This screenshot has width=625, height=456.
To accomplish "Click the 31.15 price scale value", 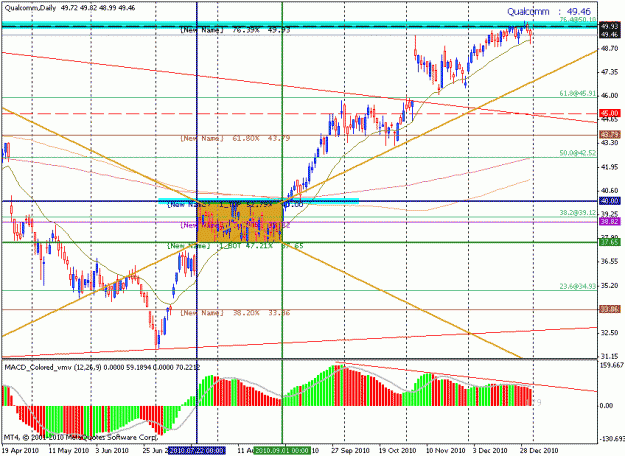I will pyautogui.click(x=610, y=356).
